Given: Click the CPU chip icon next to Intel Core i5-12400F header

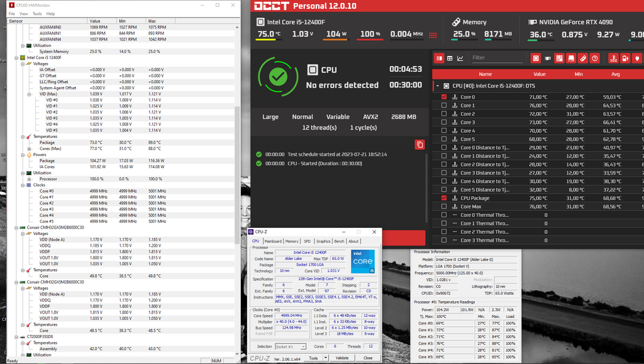Looking at the screenshot, I should click(260, 22).
